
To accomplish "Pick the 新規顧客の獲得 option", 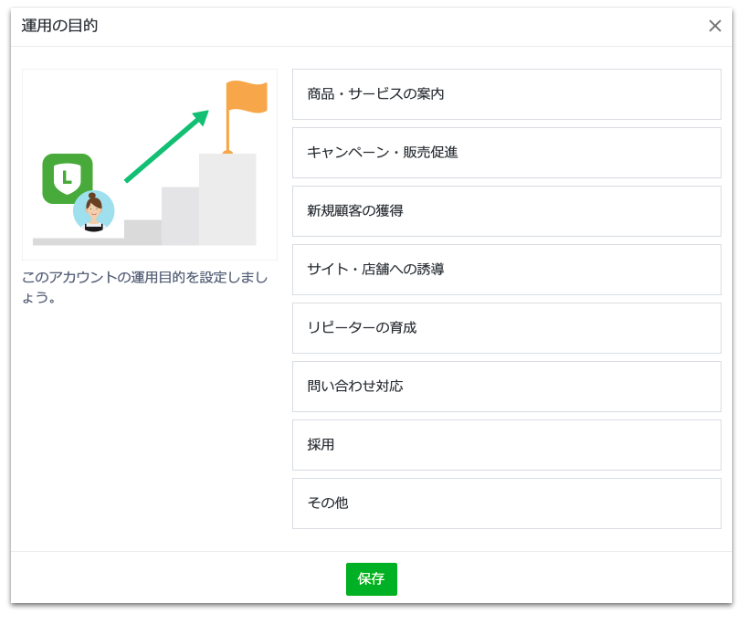I will pyautogui.click(x=506, y=211).
